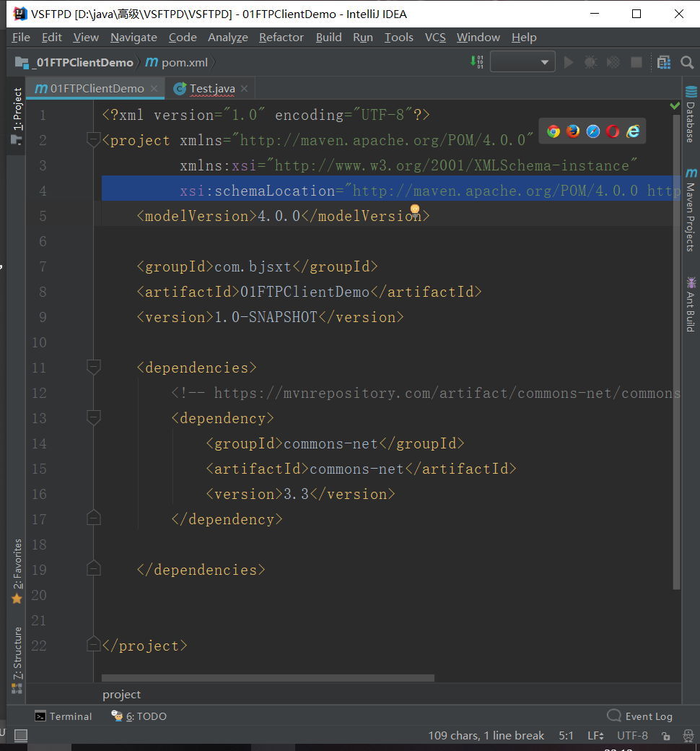This screenshot has height=751, width=700.
Task: Change line separator LF dropdown
Action: tap(595, 736)
